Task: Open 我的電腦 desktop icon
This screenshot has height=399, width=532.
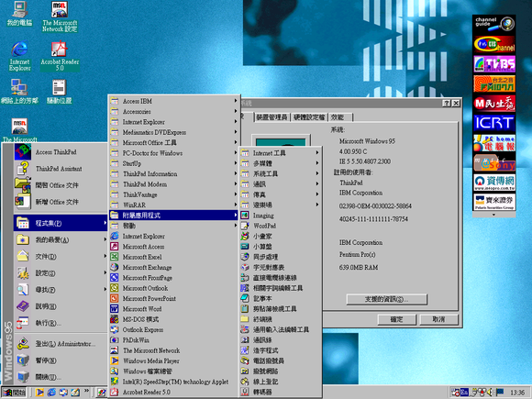Action: click(x=19, y=14)
